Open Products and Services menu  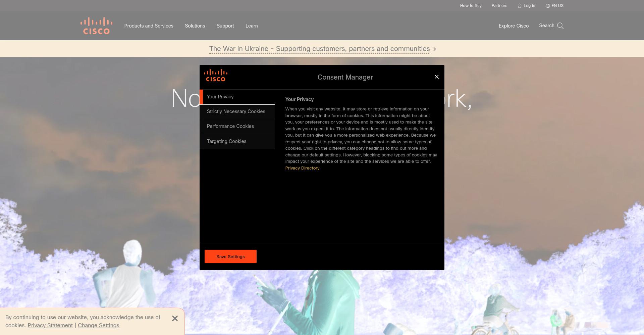point(149,26)
